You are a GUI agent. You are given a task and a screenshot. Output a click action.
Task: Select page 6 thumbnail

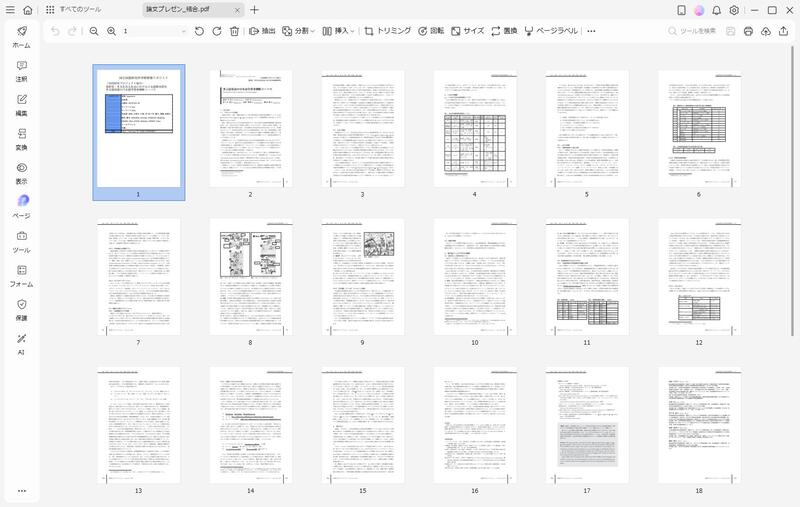(699, 129)
